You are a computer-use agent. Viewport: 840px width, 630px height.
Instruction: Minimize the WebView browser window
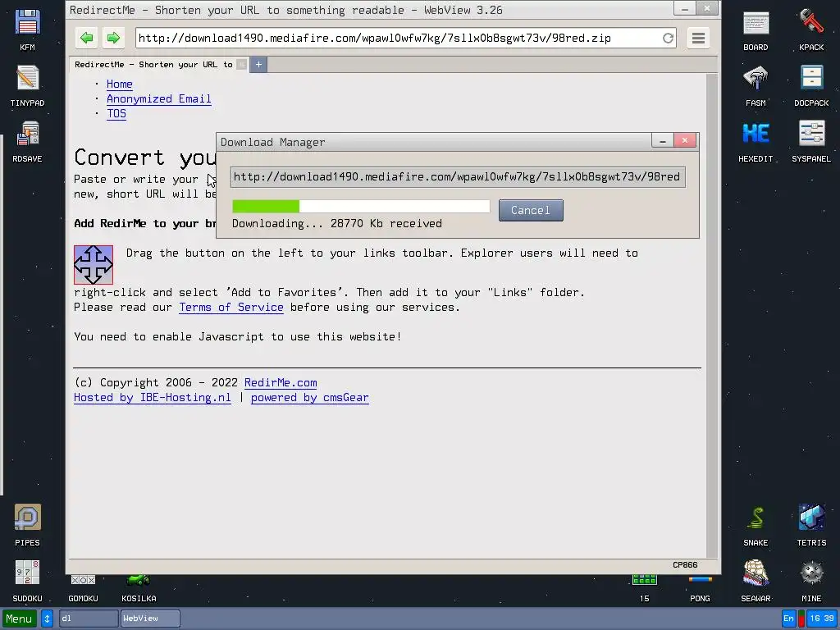pyautogui.click(x=685, y=8)
